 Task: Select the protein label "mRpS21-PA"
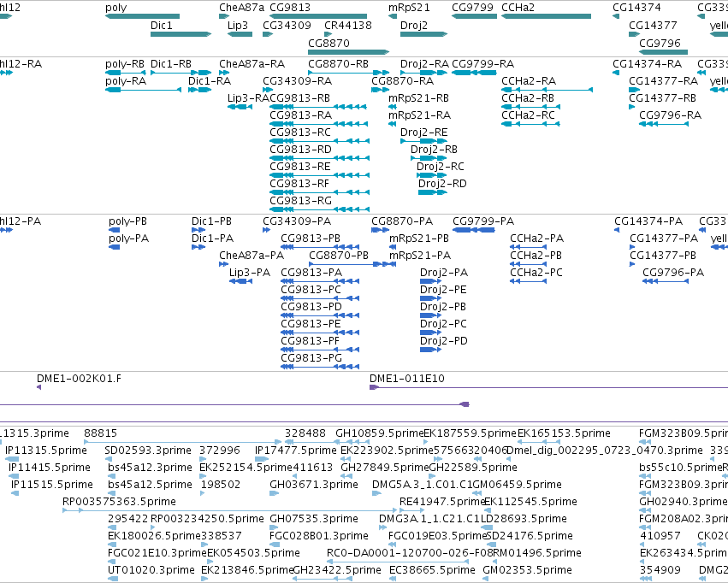[420, 256]
